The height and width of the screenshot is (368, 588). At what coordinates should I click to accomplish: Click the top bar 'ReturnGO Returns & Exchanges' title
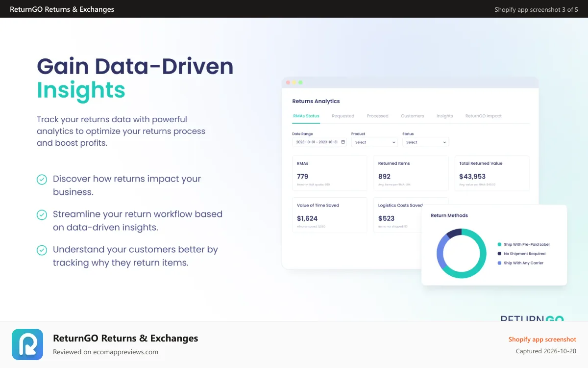tap(62, 9)
